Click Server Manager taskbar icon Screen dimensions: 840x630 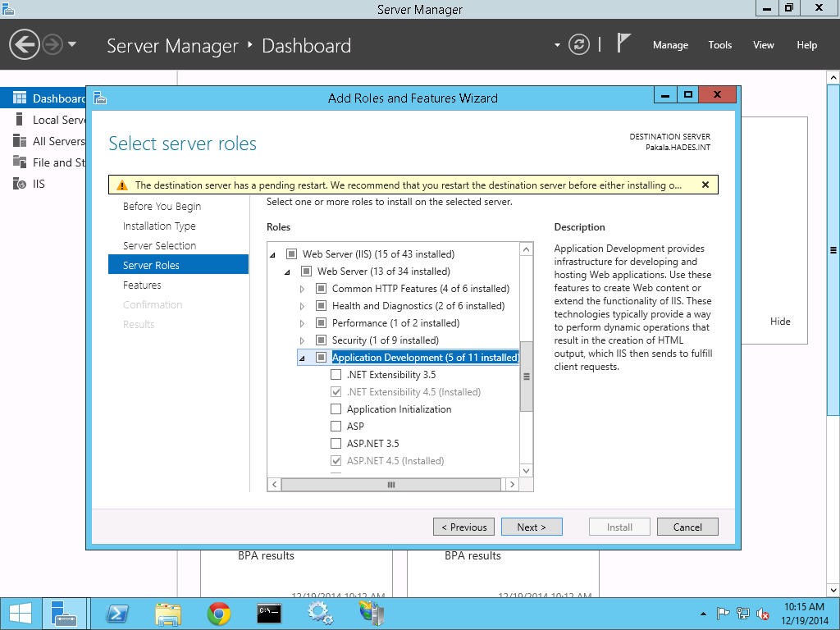pos(64,614)
